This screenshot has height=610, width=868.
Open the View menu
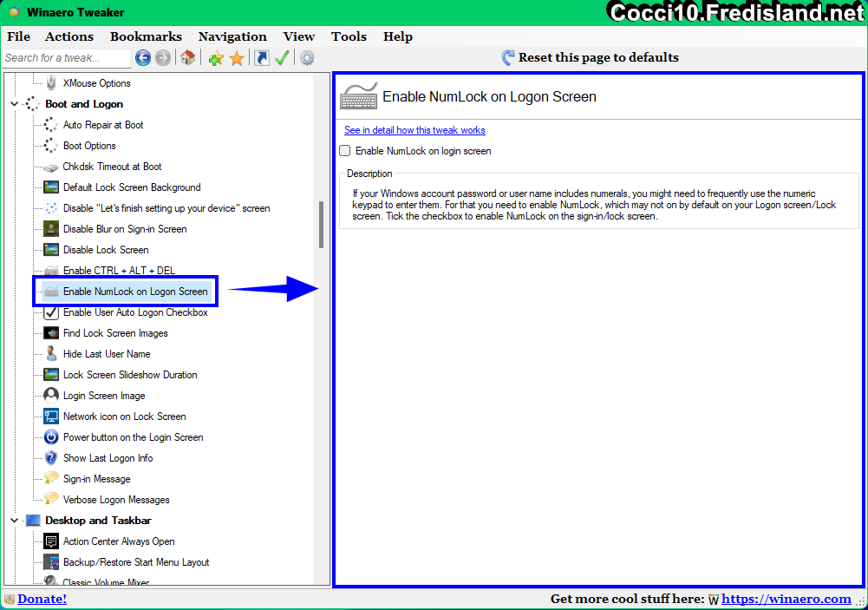pyautogui.click(x=299, y=36)
